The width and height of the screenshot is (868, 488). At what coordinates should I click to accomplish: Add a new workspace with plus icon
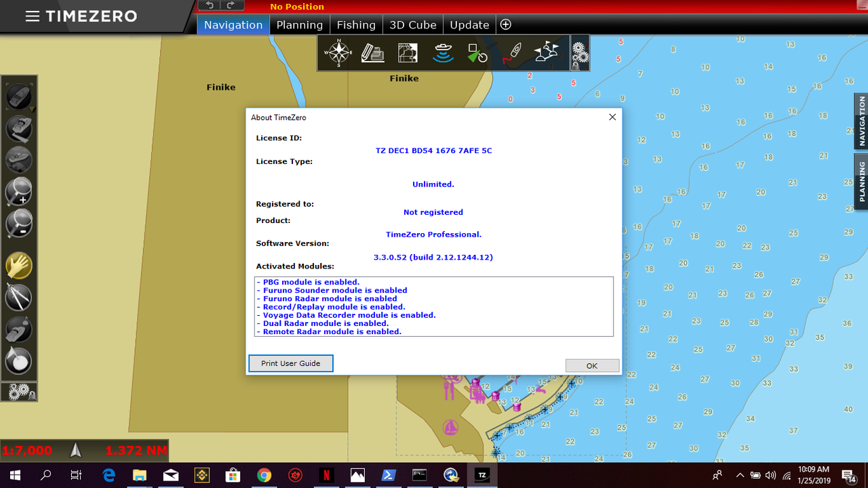pos(506,25)
